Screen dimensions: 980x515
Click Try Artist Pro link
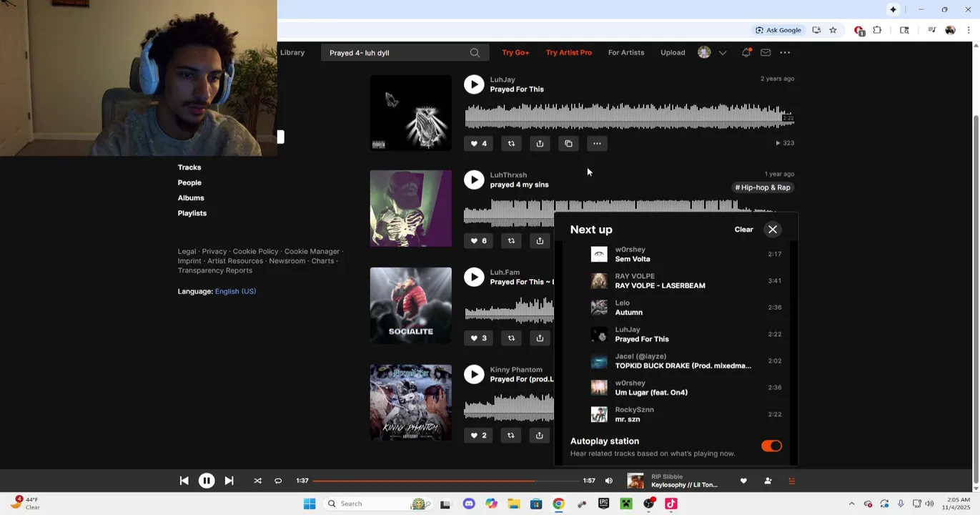pyautogui.click(x=569, y=52)
